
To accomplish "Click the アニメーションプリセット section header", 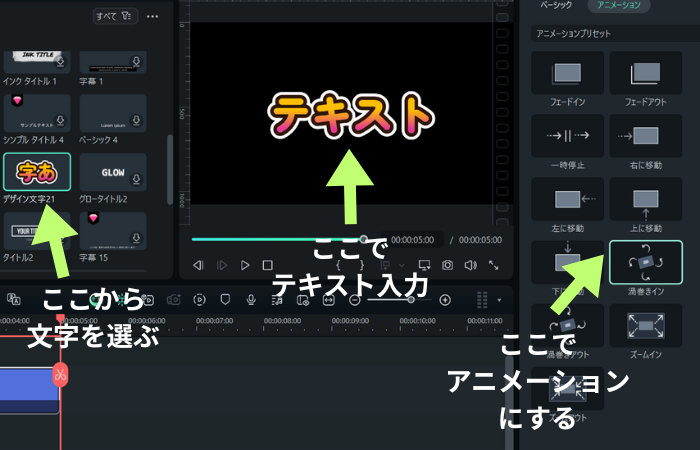I will pyautogui.click(x=615, y=33).
